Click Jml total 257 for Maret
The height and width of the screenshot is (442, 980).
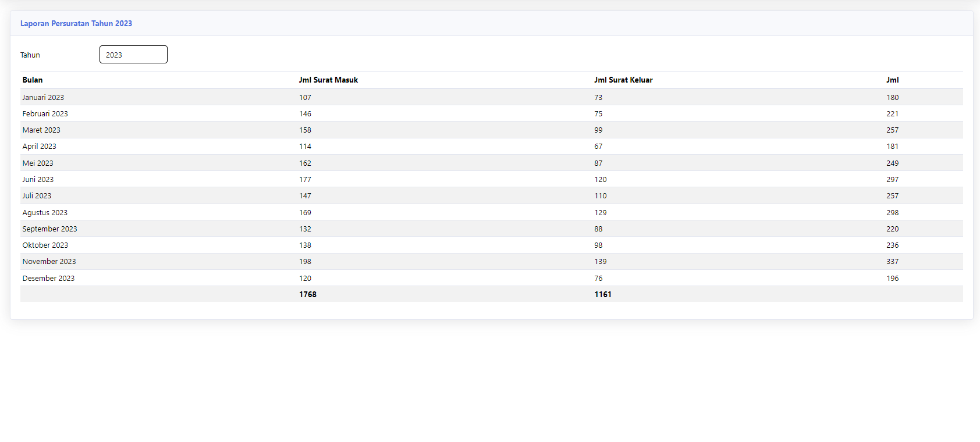893,130
